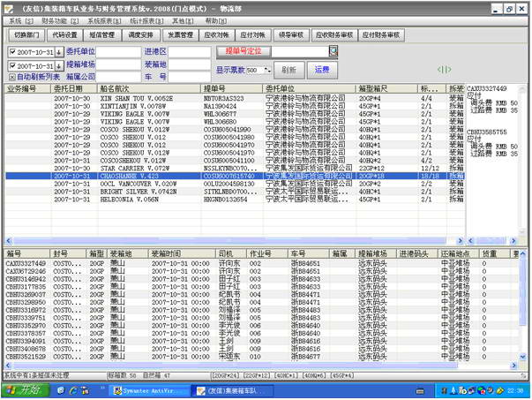Click the search magnifier icon beside 提单号定位 field
Screen dimensions: 532x400
(333, 51)
